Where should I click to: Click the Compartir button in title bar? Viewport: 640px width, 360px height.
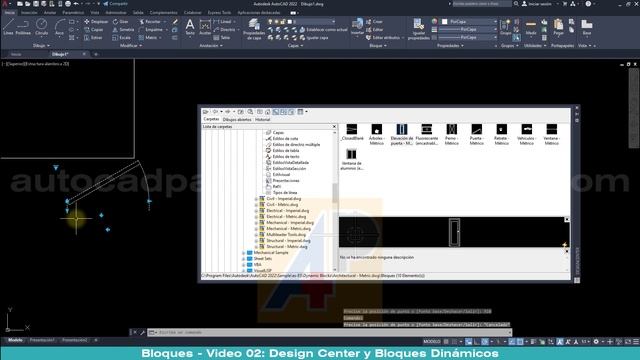[116, 4]
